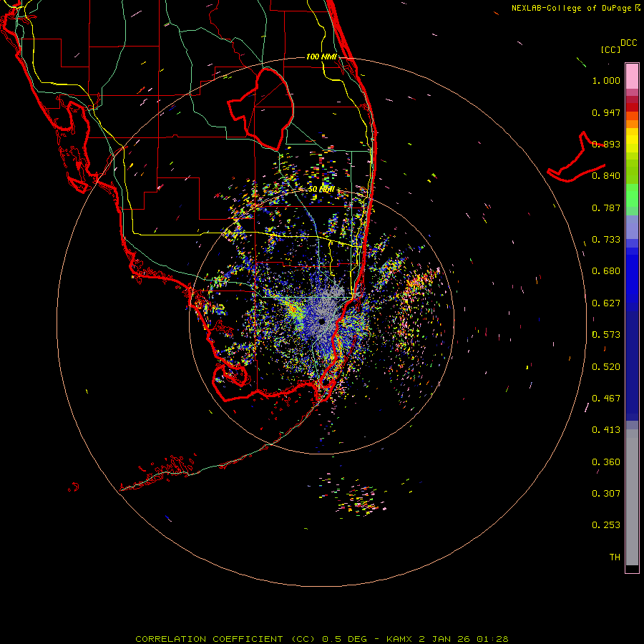
Task: Click the NEXLAB-College of DuPage header text
Action: pyautogui.click(x=571, y=8)
